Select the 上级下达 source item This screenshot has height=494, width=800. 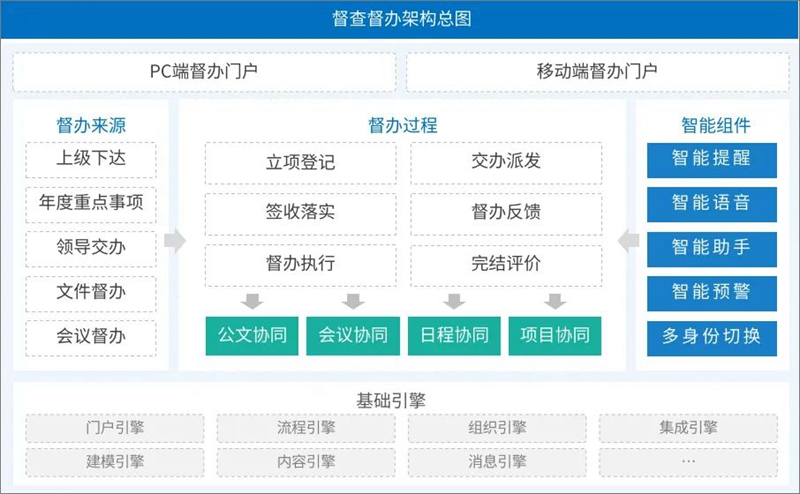click(92, 159)
